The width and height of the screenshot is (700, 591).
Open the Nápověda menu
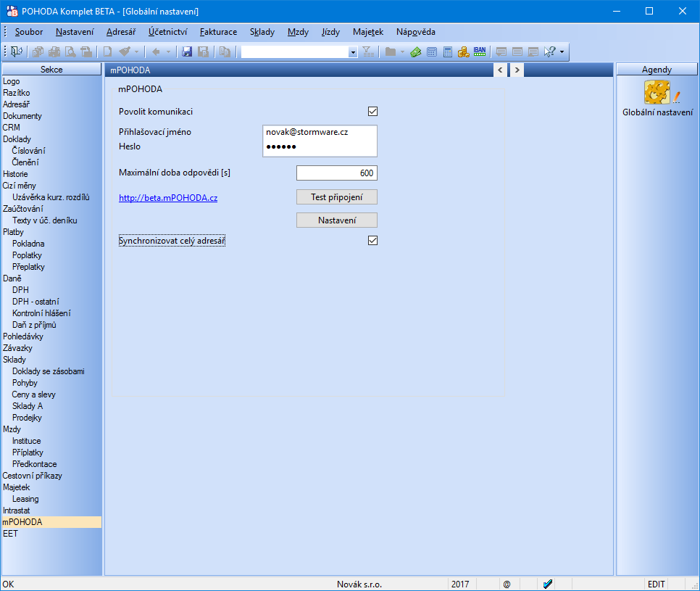pyautogui.click(x=416, y=32)
